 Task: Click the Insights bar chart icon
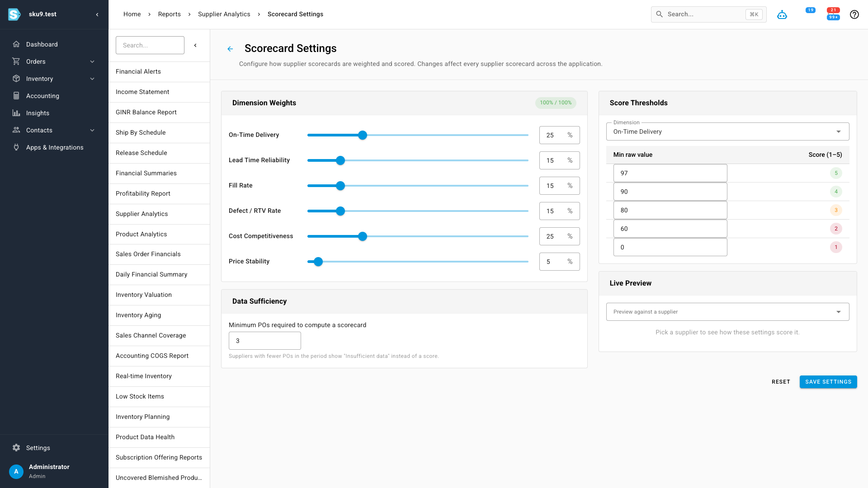(x=16, y=113)
